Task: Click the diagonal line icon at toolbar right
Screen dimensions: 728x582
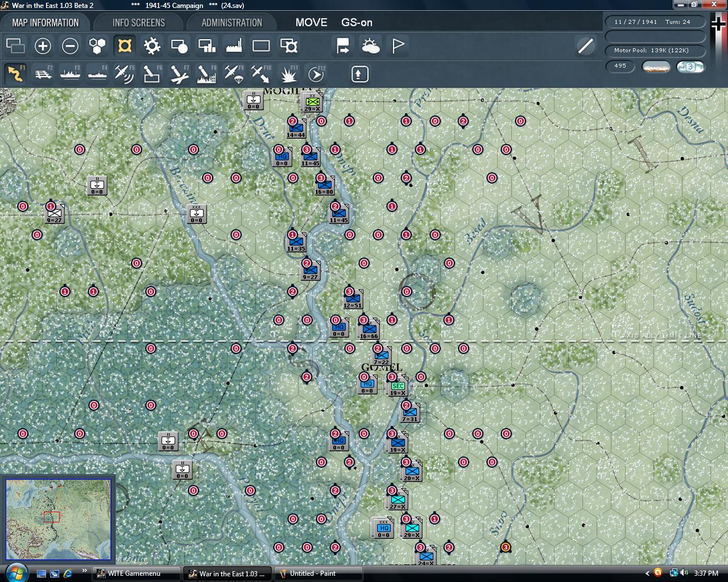Action: tap(585, 45)
